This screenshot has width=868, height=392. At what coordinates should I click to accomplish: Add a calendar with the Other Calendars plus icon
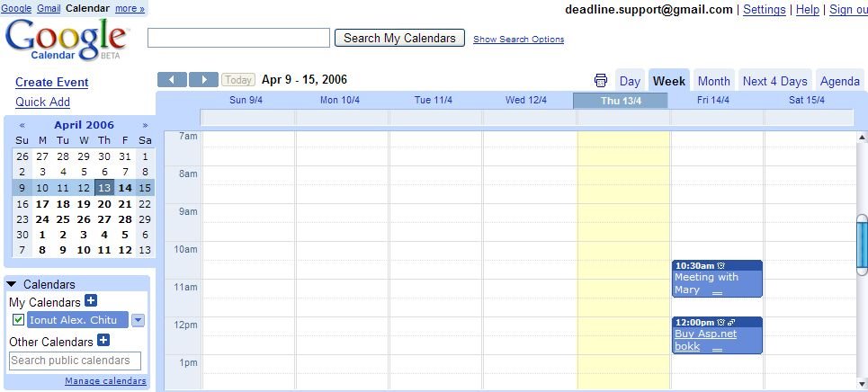tap(103, 340)
